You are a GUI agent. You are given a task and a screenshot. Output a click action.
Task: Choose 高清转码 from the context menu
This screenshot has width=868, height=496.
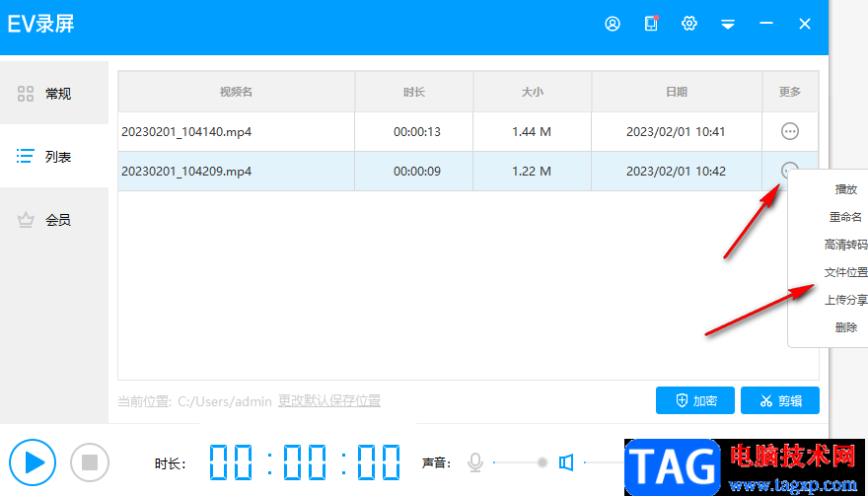(846, 245)
